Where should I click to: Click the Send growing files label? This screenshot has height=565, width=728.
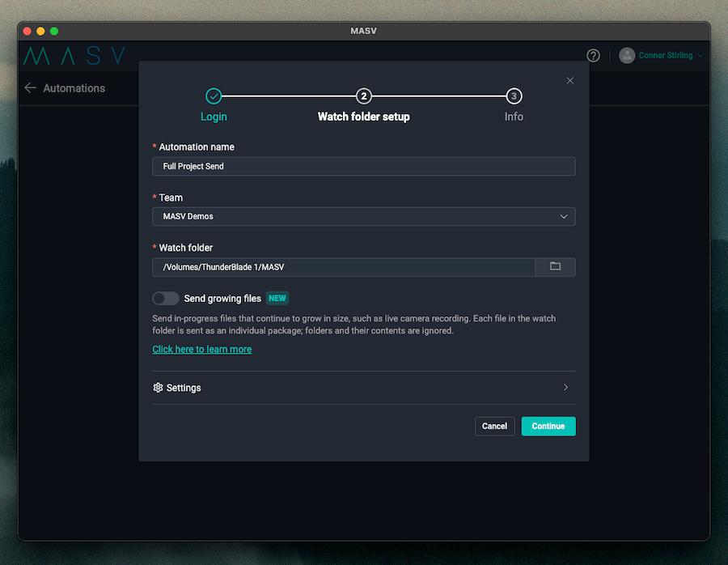pyautogui.click(x=222, y=299)
